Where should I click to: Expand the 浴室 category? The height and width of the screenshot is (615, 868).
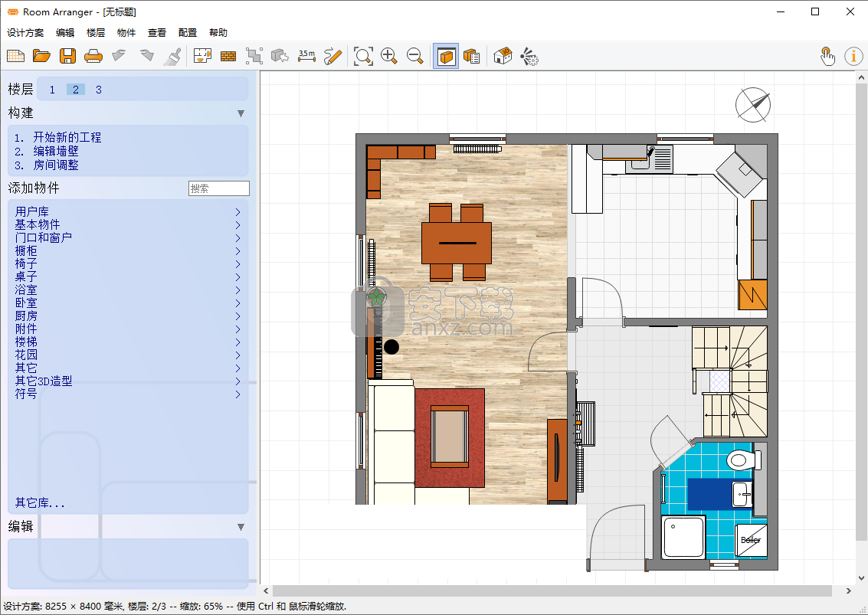pos(128,290)
